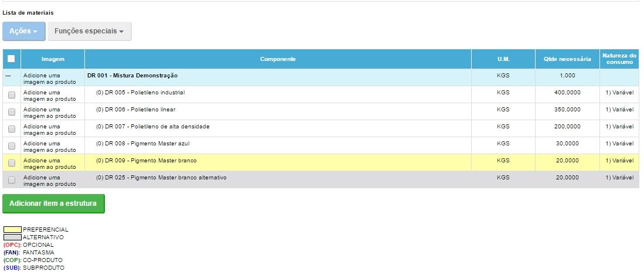Enable checkbox for DR 009 Pigmento Master branco
Viewport: 644px width, 275px height.
pyautogui.click(x=12, y=163)
